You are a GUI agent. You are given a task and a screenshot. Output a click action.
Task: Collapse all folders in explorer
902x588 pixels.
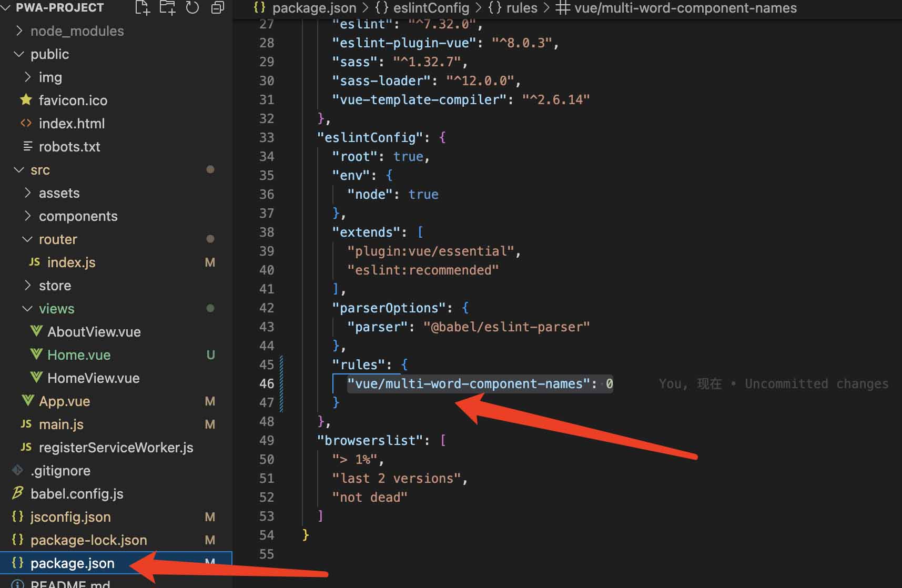(x=217, y=7)
